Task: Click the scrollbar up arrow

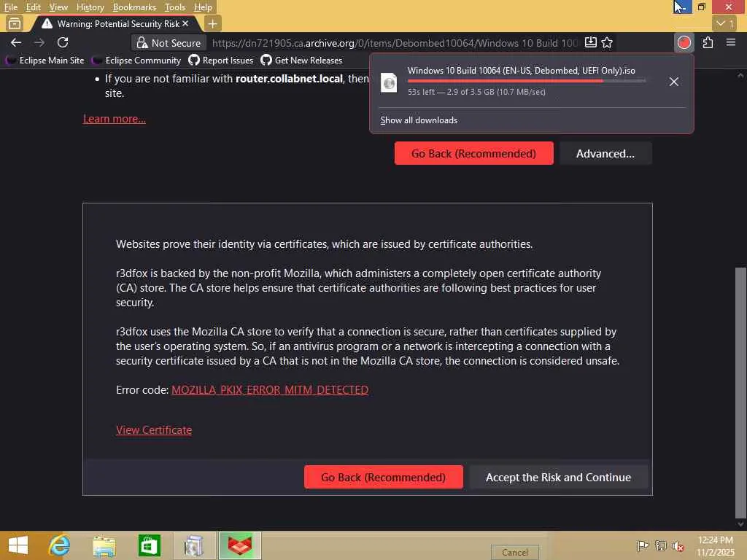Action: pyautogui.click(x=740, y=75)
